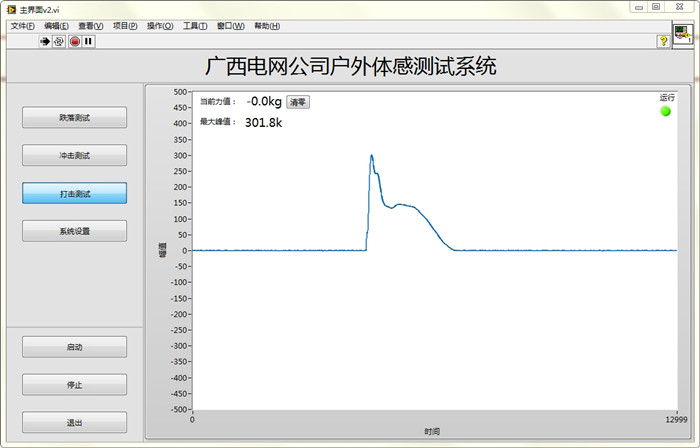
Task: Click the 最大峰值 label
Action: tap(217, 121)
